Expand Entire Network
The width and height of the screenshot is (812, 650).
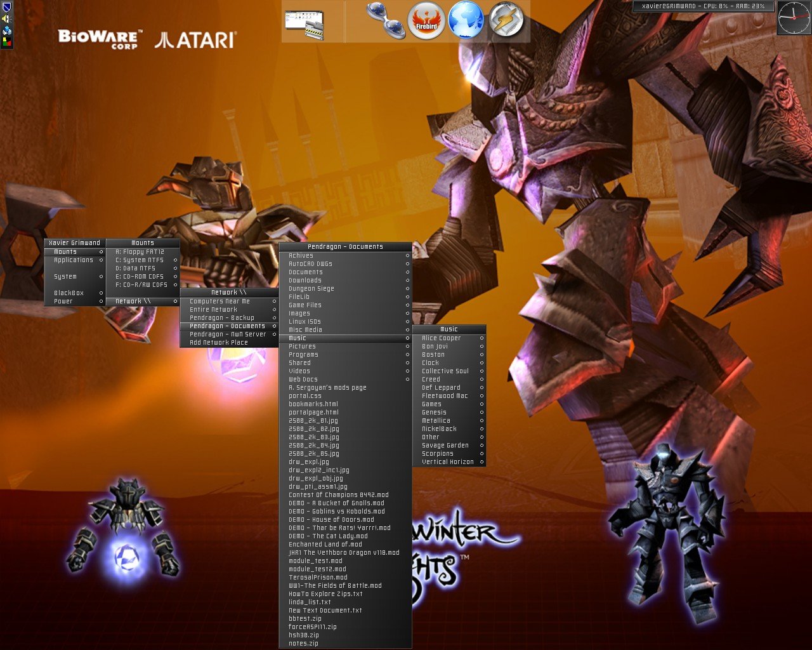(x=229, y=310)
